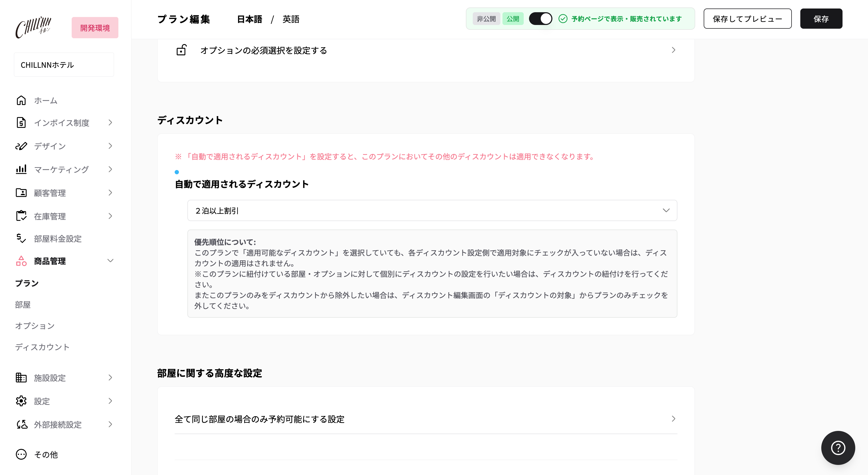Image resolution: width=868 pixels, height=475 pixels.
Task: Open the help question mark button
Action: 838,448
